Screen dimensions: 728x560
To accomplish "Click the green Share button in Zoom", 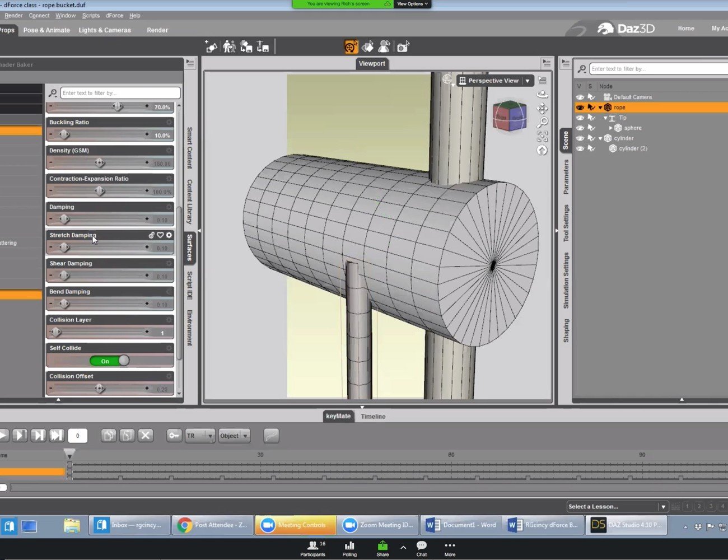I will click(382, 548).
